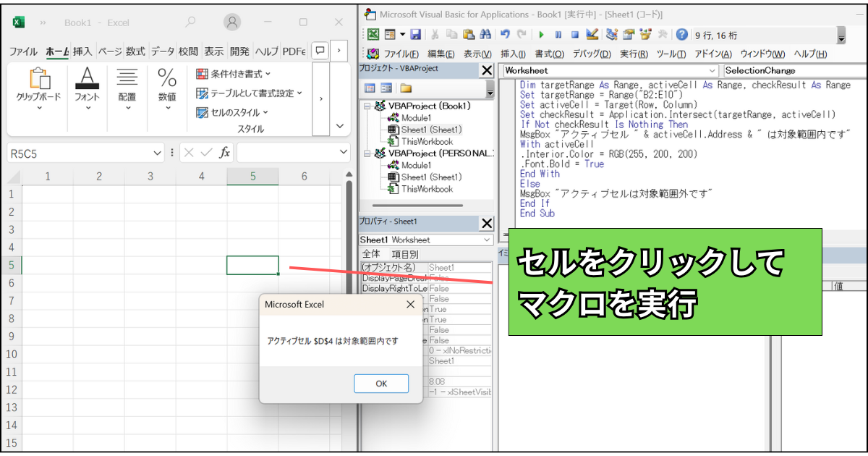
Task: Open Properties Window icon in VBA toolbar
Action: pyautogui.click(x=629, y=34)
